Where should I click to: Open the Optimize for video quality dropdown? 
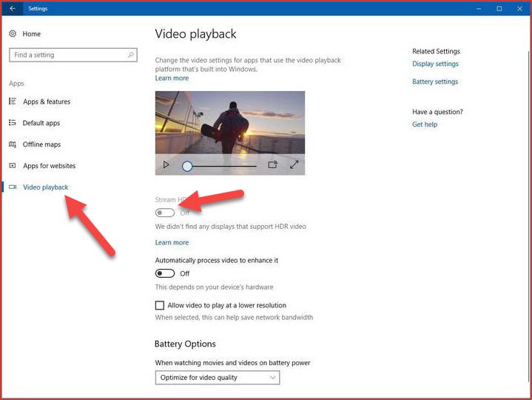click(218, 378)
